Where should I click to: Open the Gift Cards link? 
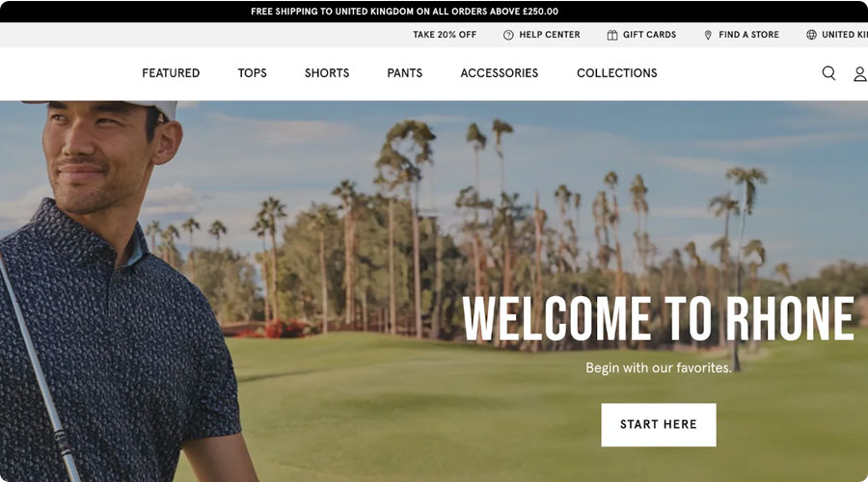[649, 35]
